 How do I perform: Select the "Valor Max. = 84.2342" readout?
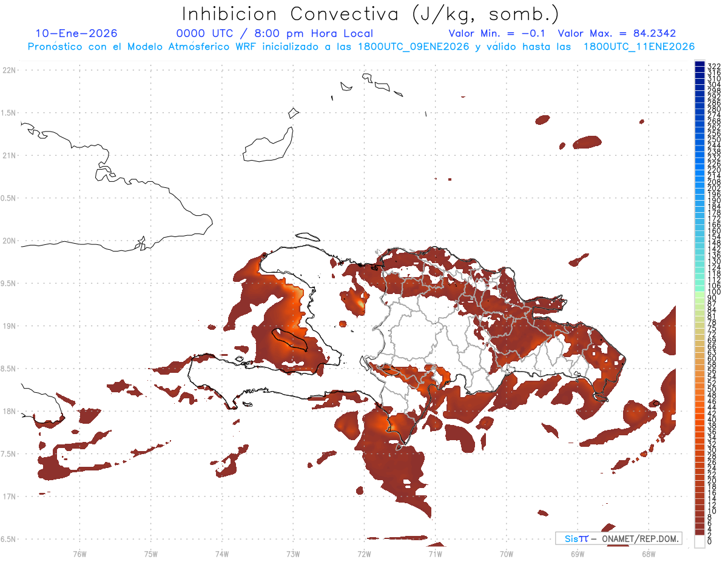click(x=617, y=34)
